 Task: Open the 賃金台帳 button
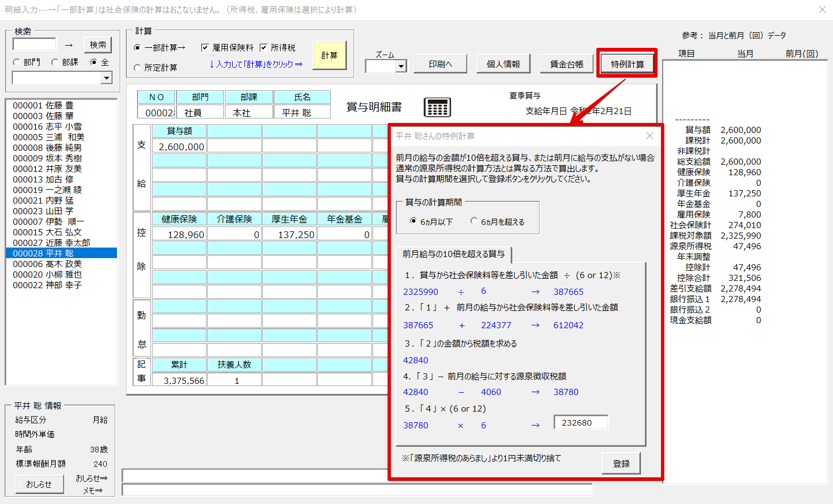(567, 64)
